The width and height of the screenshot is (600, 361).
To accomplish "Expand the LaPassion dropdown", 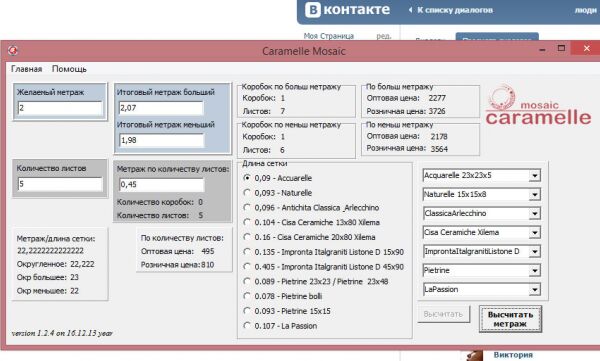I will point(535,289).
